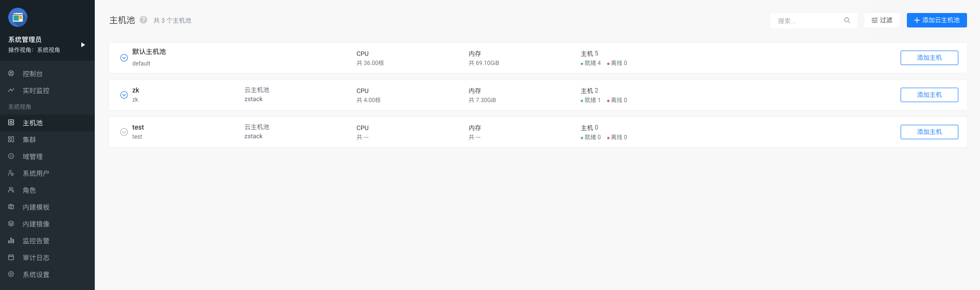This screenshot has height=290, width=980.
Task: Expand the test host pool row
Action: point(124,132)
